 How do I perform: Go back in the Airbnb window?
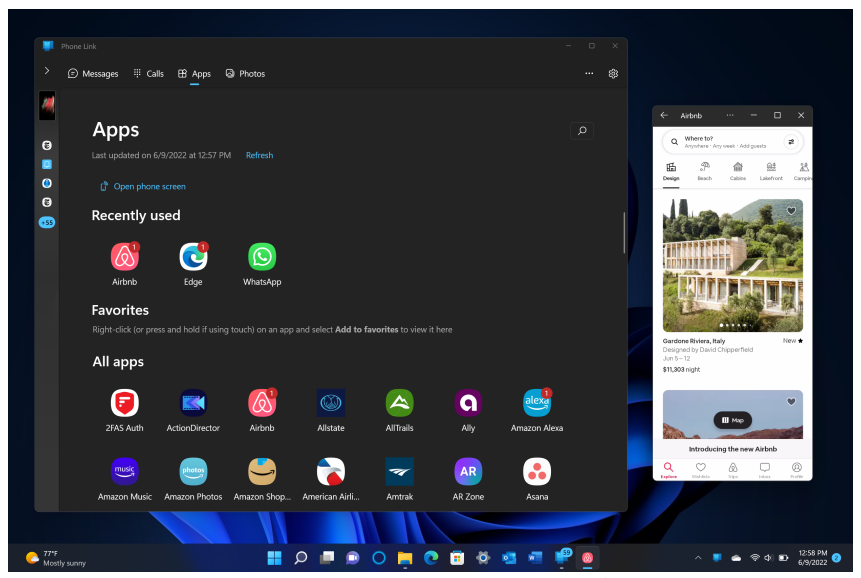[x=664, y=115]
